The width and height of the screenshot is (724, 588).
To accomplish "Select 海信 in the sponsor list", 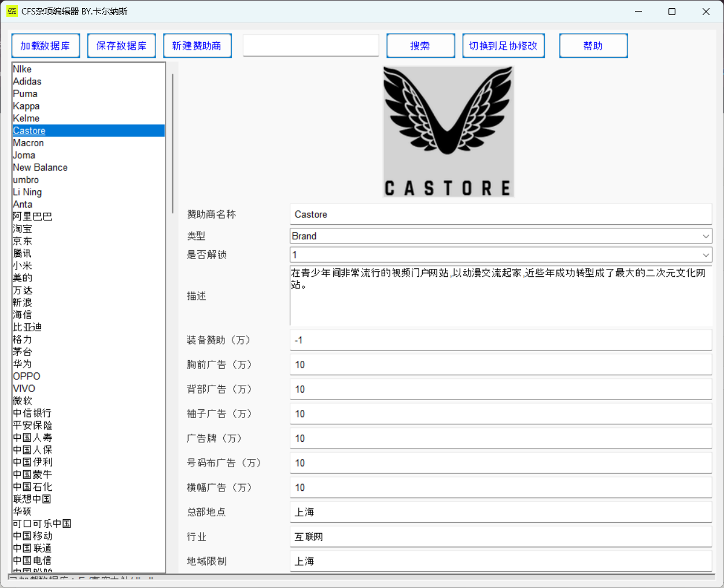I will (x=88, y=315).
